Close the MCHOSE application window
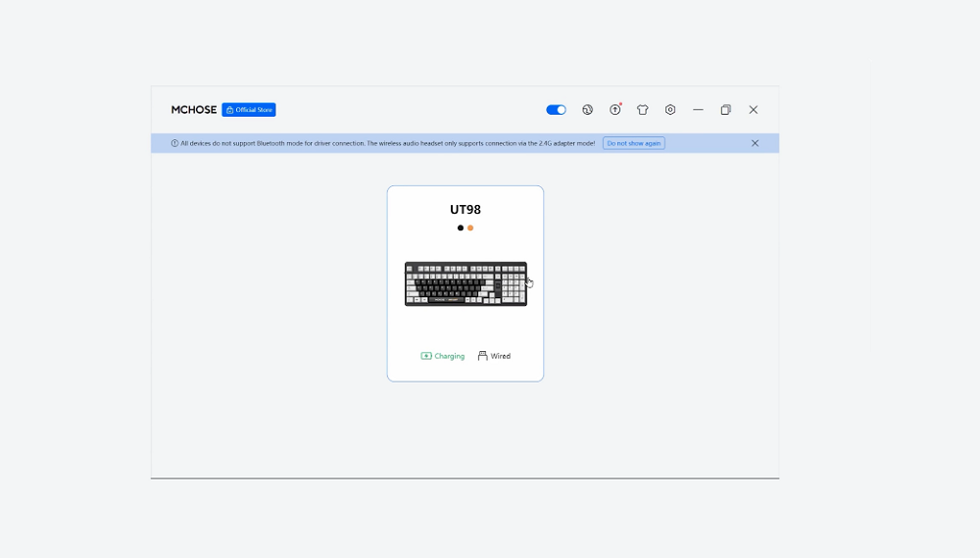 753,110
